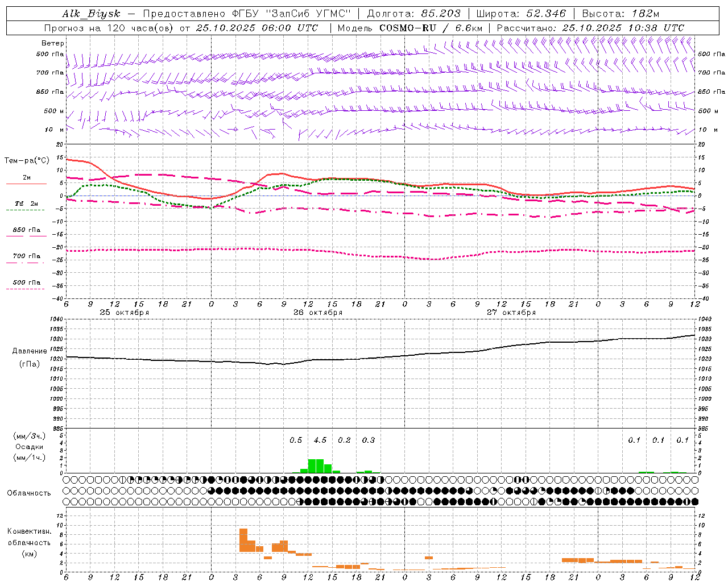The height and width of the screenshot is (582, 728).
Task: Click the Давление pressure panel label
Action: (x=30, y=351)
